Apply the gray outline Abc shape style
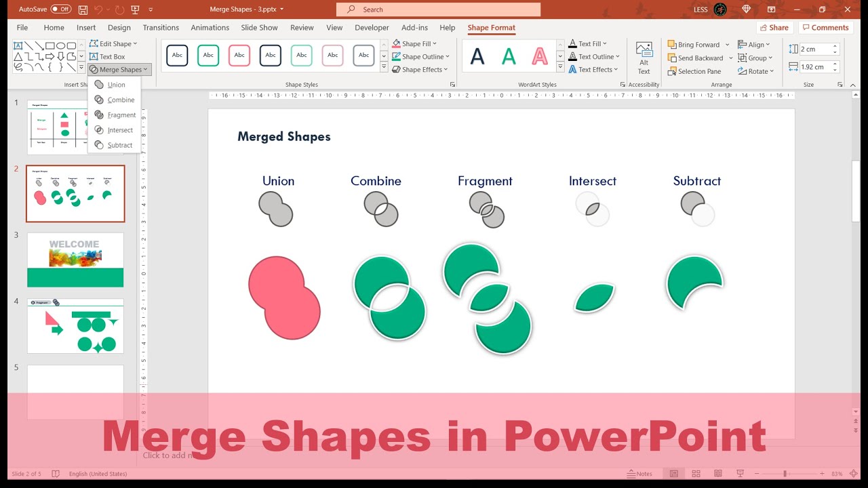The image size is (868, 488). (x=364, y=56)
